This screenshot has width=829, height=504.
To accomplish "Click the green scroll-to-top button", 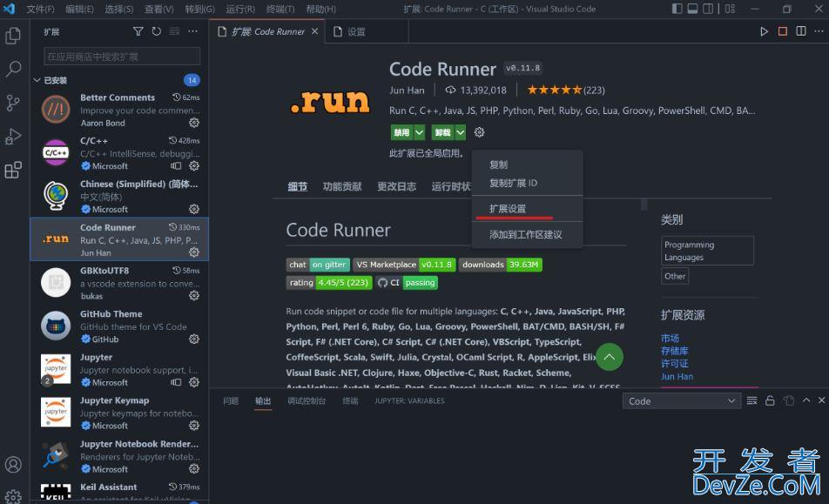I will [609, 357].
